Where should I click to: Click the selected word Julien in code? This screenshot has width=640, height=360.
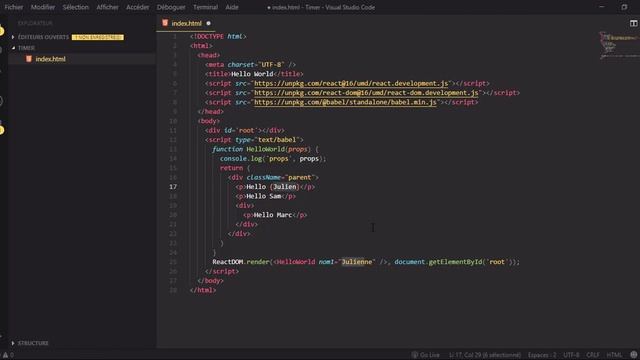pos(284,187)
